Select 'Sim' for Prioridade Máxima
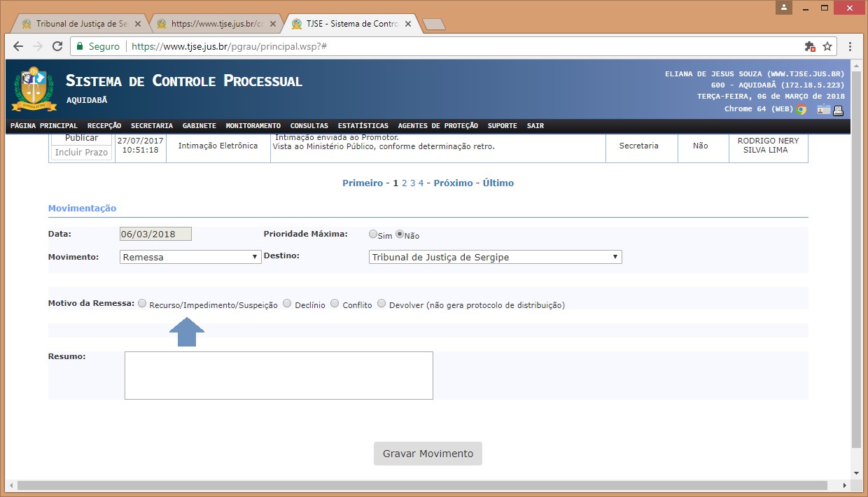 [x=373, y=234]
